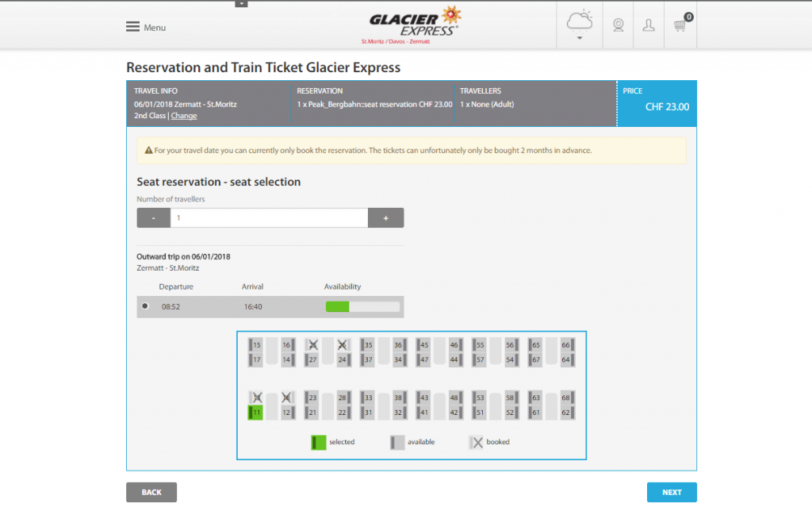
Task: Select the 08:52 departure radio button
Action: pos(145,305)
